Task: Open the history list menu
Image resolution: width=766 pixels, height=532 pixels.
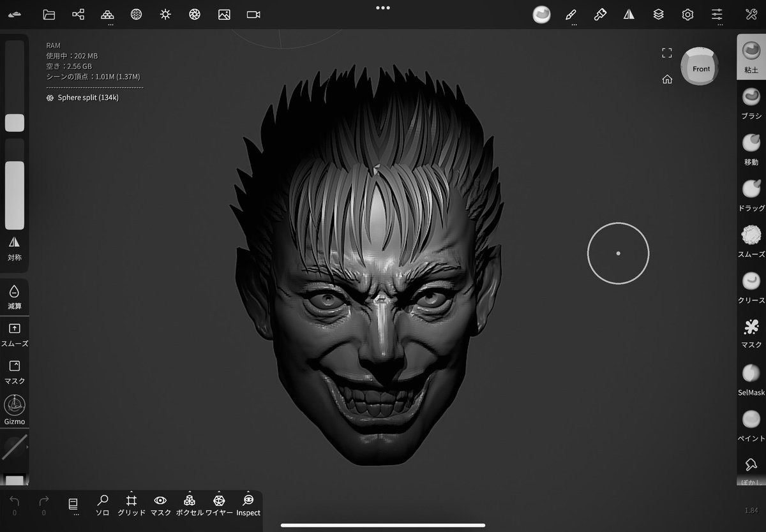Action: coord(73,505)
